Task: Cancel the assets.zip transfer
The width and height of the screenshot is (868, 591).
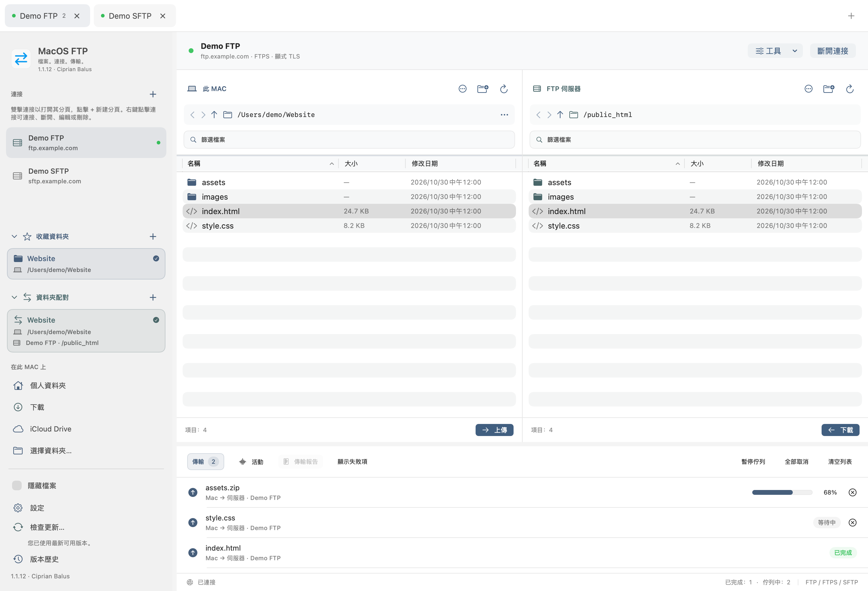Action: pyautogui.click(x=852, y=492)
